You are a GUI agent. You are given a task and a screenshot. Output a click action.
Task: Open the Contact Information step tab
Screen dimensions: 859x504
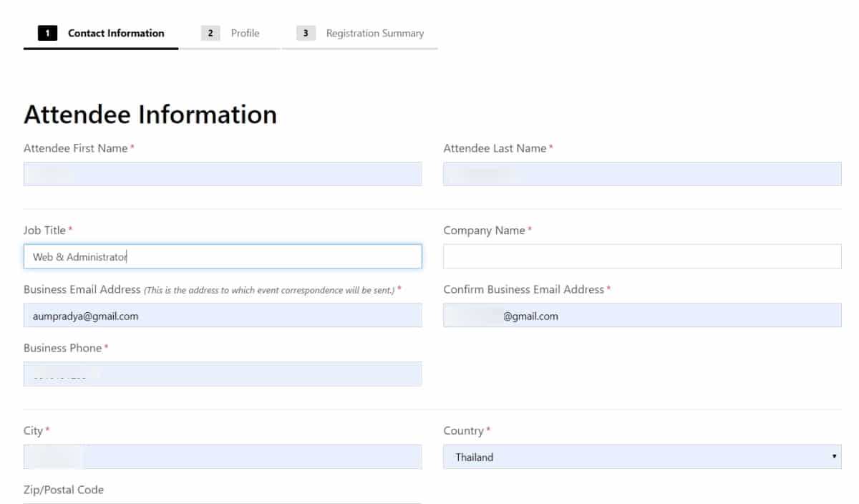(115, 34)
